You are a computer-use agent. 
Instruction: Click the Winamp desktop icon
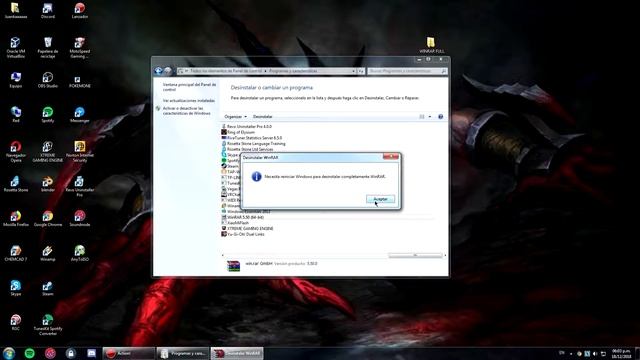(x=48, y=253)
